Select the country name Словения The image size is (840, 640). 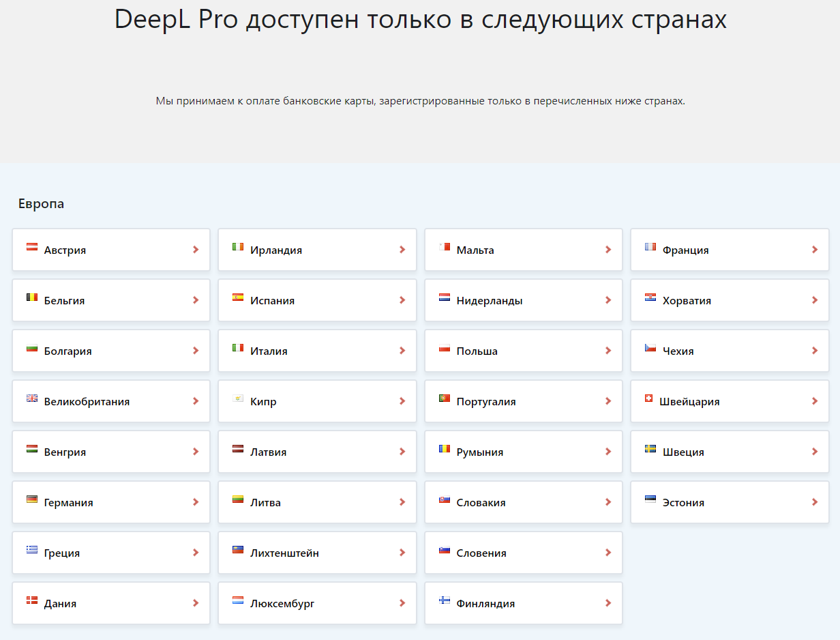pos(481,553)
